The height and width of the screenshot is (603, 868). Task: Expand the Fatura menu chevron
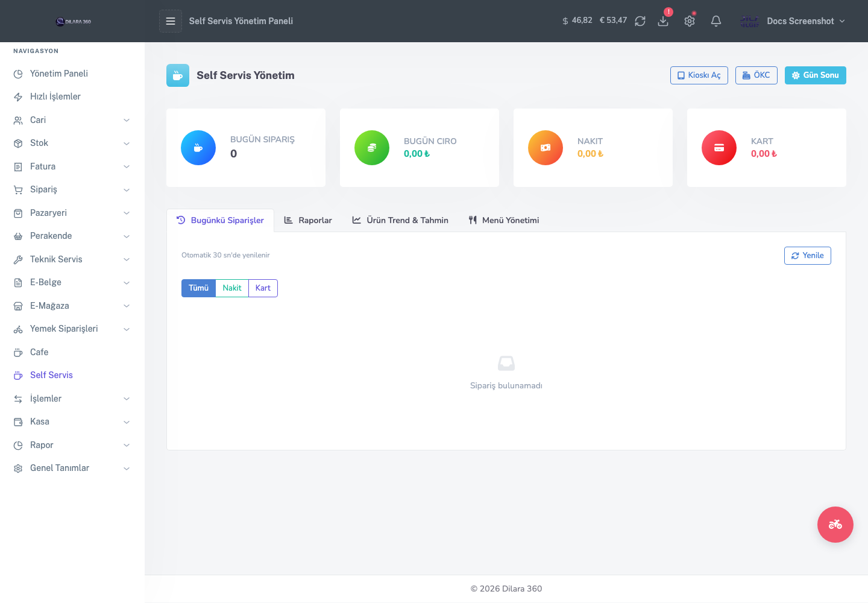[x=127, y=167]
